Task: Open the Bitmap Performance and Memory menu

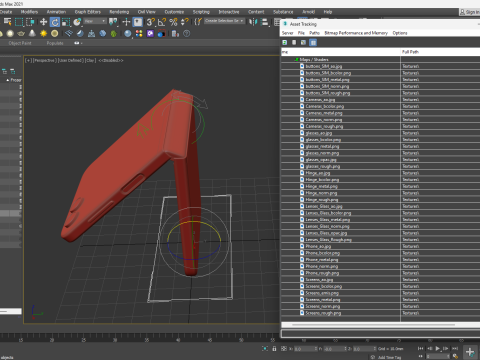Action: click(356, 33)
